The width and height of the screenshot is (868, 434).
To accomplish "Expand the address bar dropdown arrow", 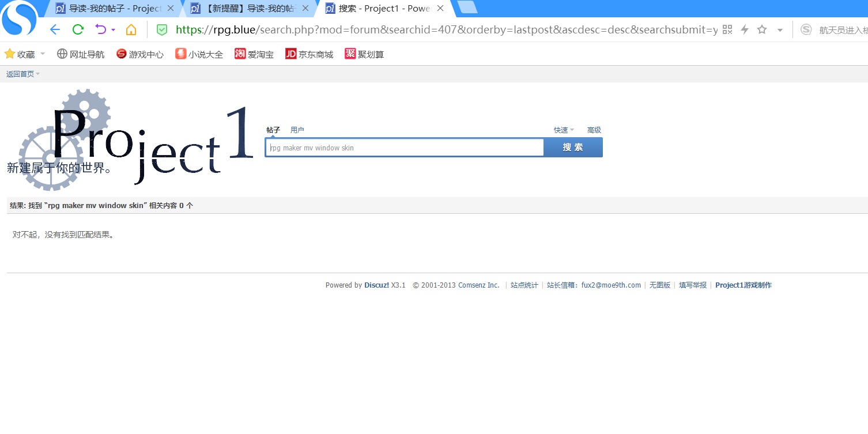I will coord(780,30).
